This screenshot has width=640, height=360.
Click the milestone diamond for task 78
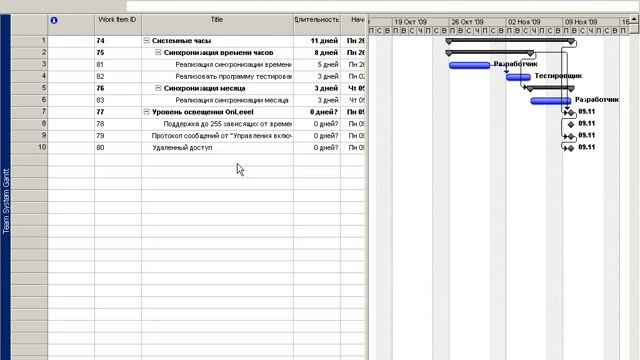pos(571,124)
